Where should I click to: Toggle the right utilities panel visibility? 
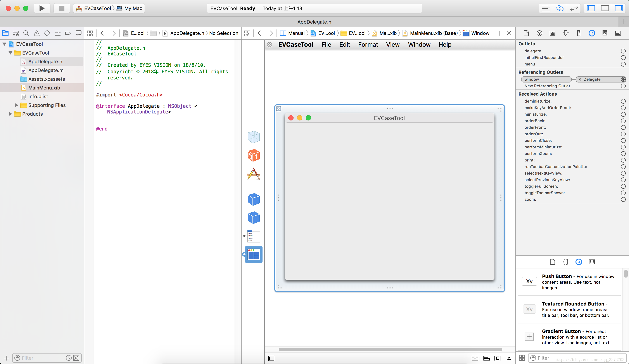point(619,8)
